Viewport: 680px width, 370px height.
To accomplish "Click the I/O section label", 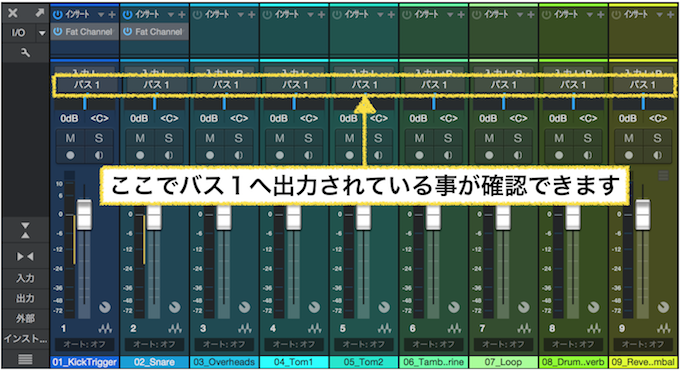I will click(x=19, y=33).
